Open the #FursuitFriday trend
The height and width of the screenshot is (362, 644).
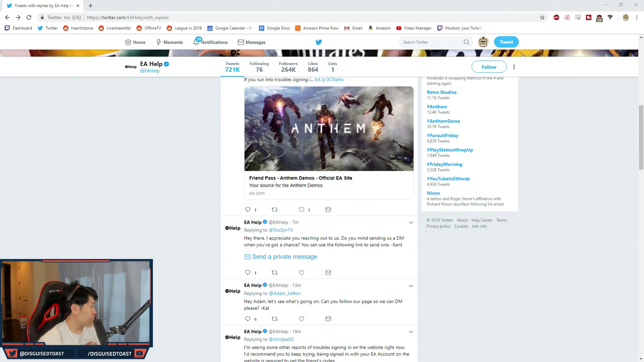(442, 136)
